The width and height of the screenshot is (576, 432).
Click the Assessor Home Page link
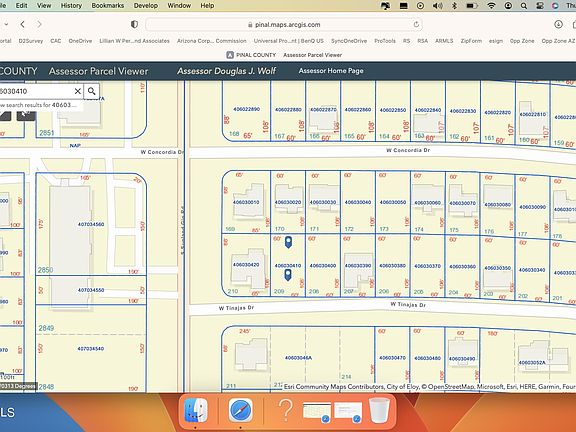[331, 71]
